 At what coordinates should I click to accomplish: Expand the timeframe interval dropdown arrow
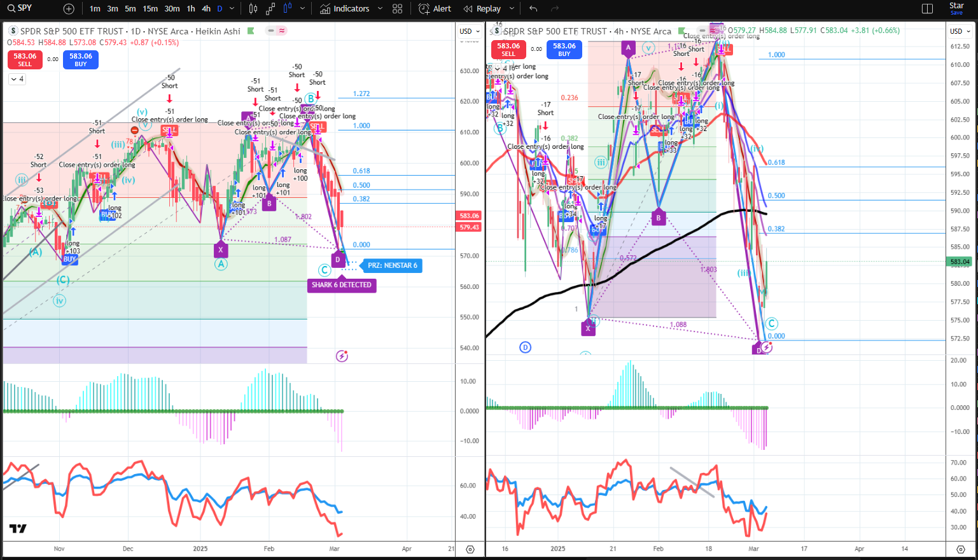pyautogui.click(x=232, y=9)
